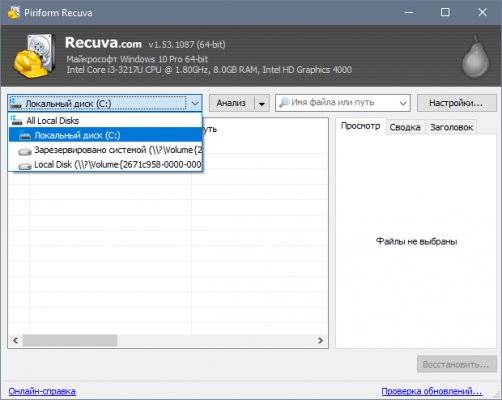
Task: Open the Настройки... options button
Action: [456, 103]
